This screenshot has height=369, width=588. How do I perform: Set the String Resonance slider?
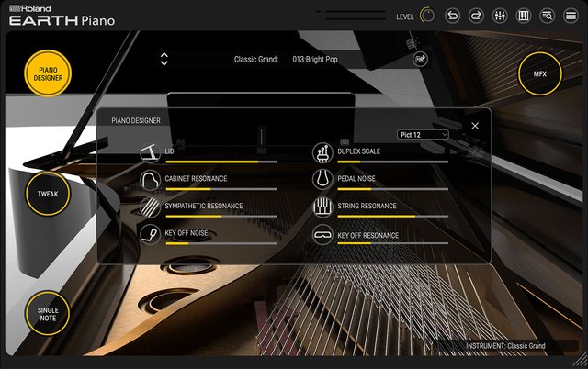[x=393, y=216]
